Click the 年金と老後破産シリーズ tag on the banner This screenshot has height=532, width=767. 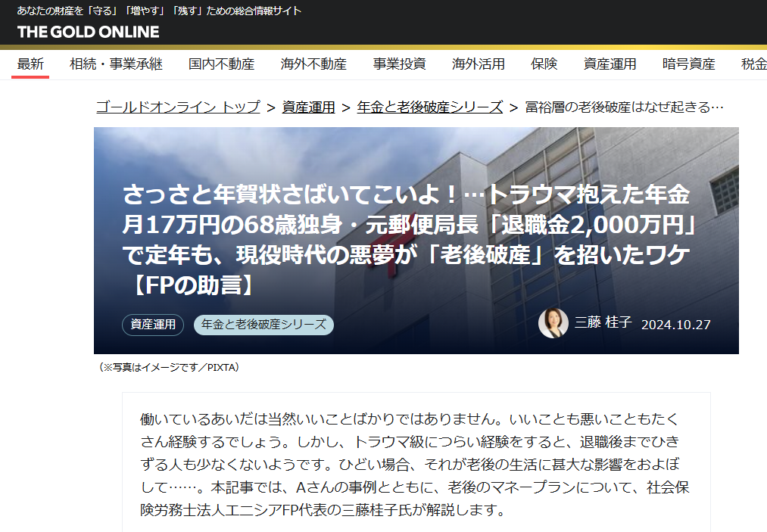click(x=263, y=325)
